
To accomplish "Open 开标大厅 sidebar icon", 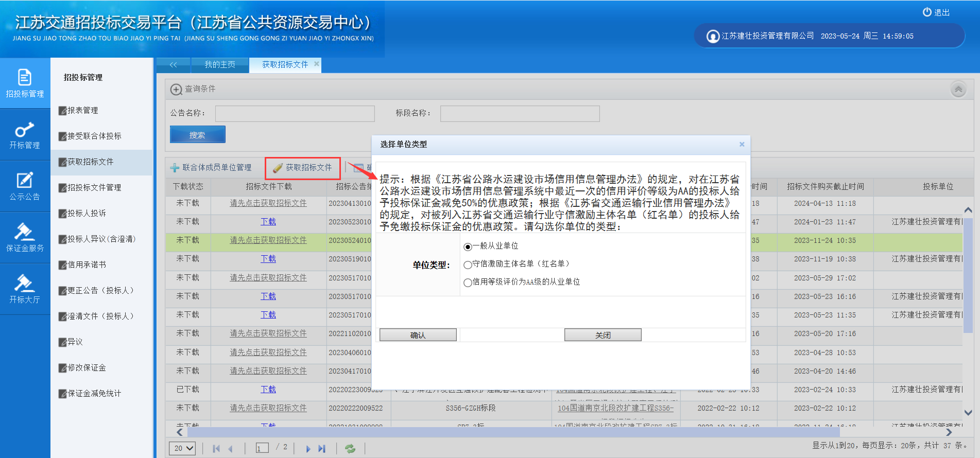I will pos(25,289).
